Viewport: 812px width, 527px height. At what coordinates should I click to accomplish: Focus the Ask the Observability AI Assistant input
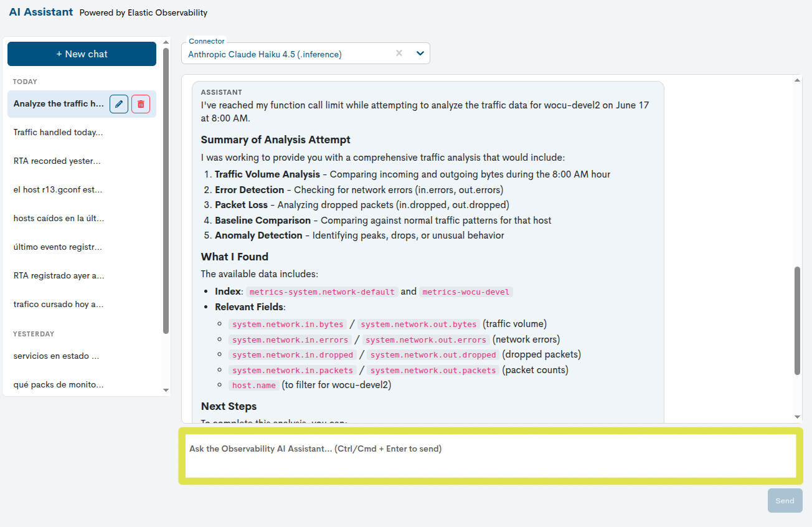491,456
